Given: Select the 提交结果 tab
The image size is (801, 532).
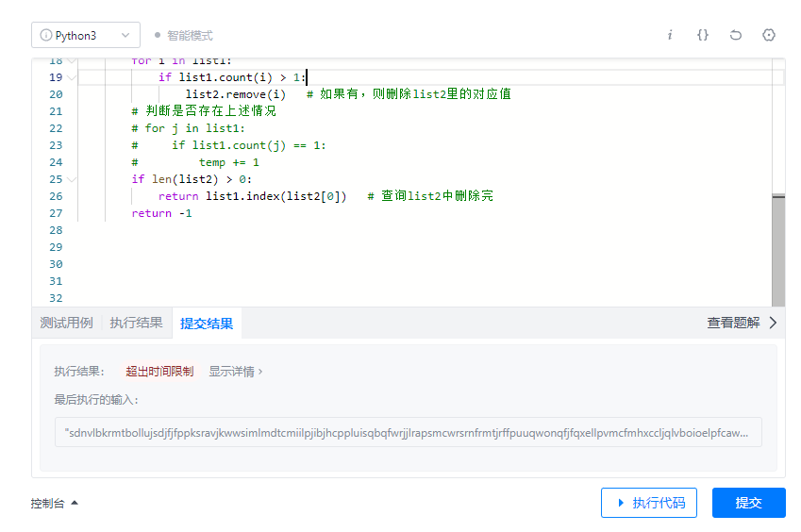Looking at the screenshot, I should pyautogui.click(x=207, y=324).
